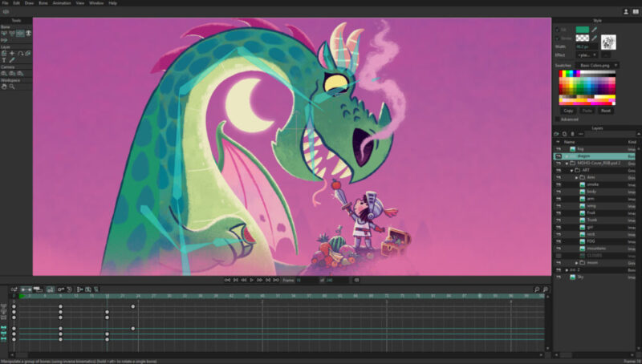
Task: Click the brush preview thumbnail in Style
Action: point(608,42)
